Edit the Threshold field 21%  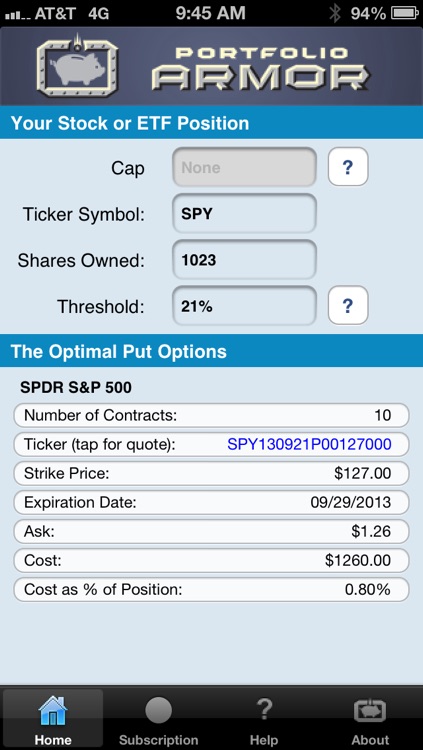tap(244, 305)
